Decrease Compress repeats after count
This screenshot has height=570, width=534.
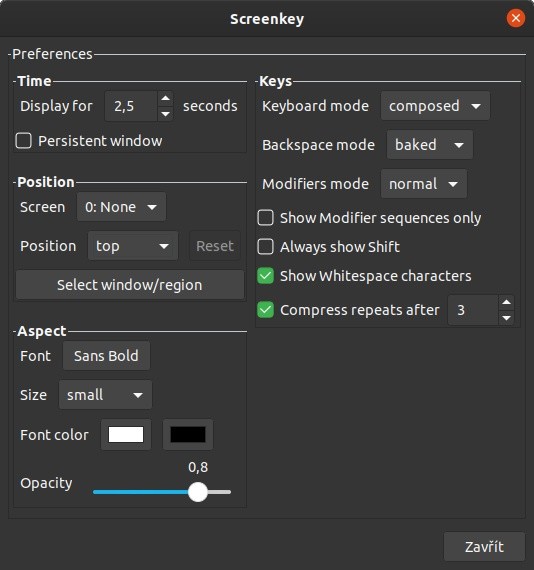click(x=506, y=318)
